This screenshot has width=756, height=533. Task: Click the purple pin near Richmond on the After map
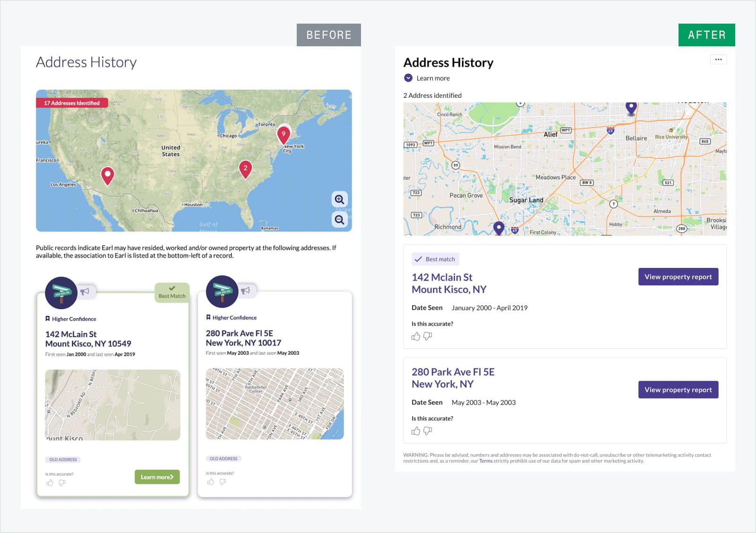499,228
